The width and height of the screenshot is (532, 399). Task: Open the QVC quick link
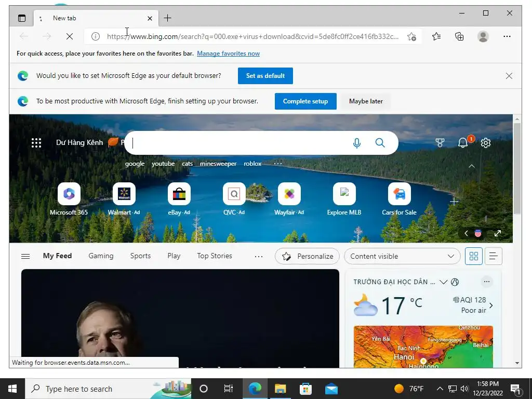[234, 199]
